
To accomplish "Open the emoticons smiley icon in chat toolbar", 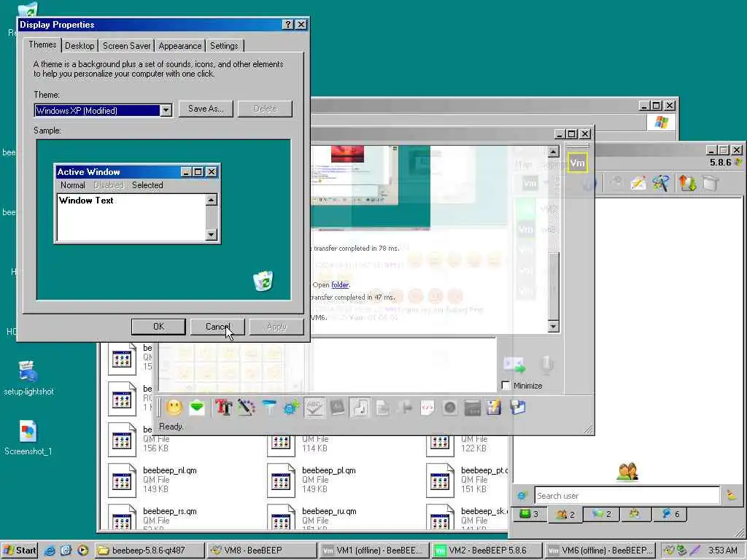I will (x=174, y=407).
